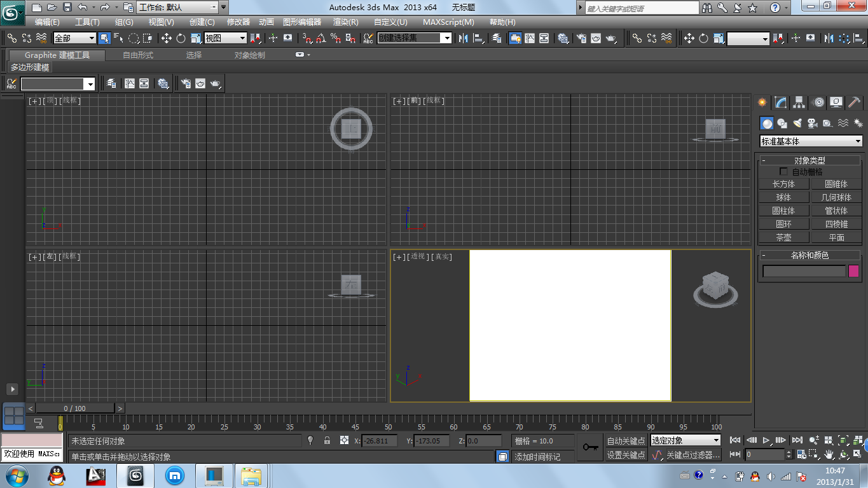Screen dimensions: 868x488
Task: Select the Lights category icon
Action: coord(797,123)
